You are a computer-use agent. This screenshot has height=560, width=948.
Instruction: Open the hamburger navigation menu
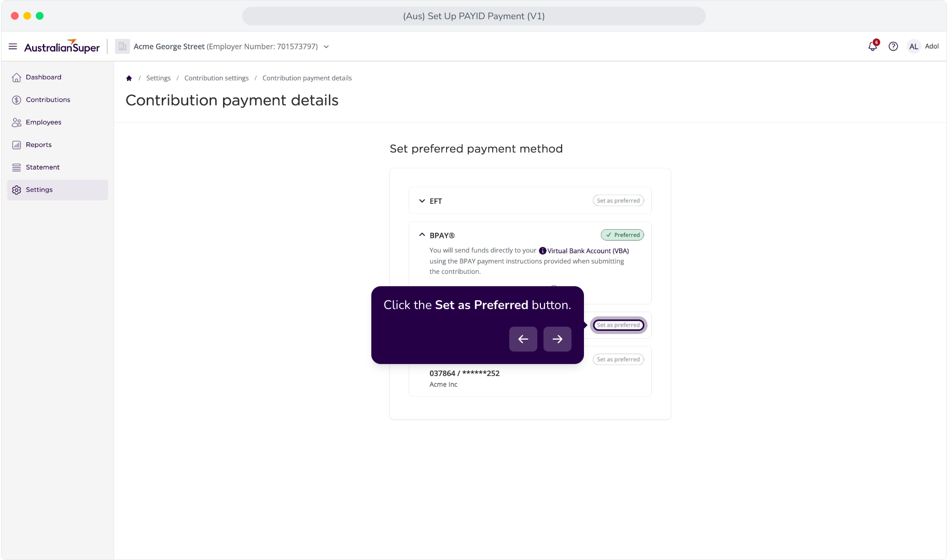(13, 47)
